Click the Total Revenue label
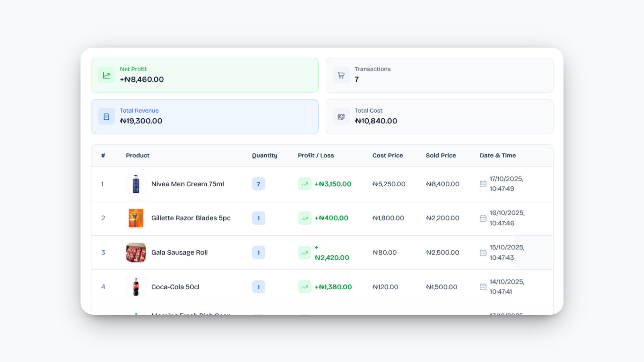 139,111
